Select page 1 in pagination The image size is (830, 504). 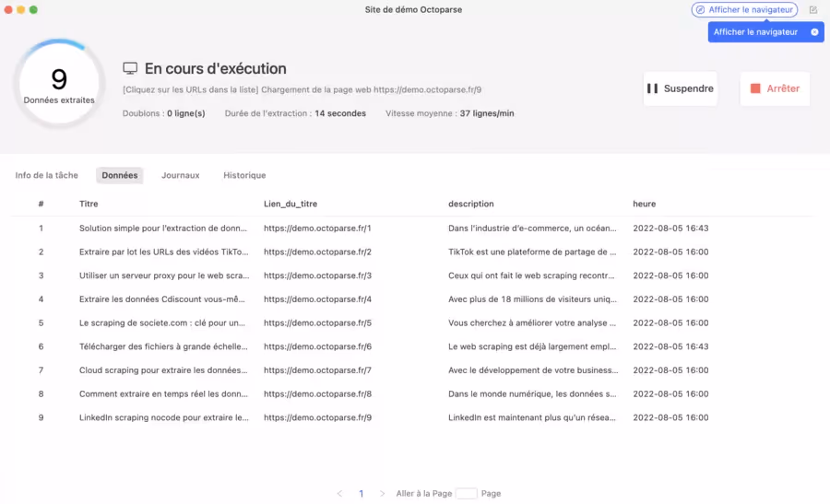coord(361,494)
